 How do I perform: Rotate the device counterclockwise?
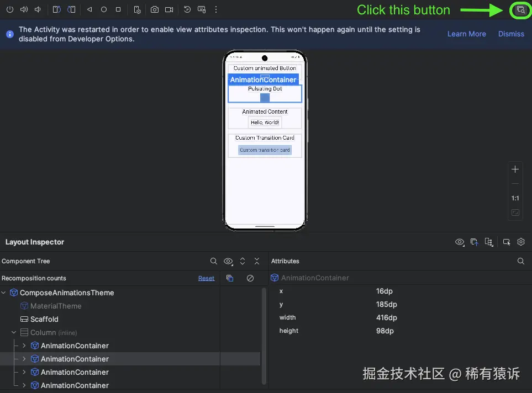[57, 9]
